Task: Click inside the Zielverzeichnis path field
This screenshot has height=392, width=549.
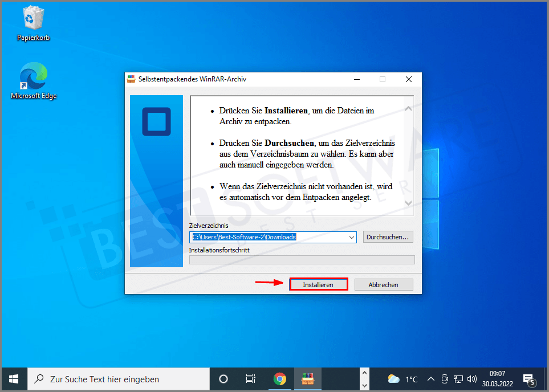Action: point(268,236)
